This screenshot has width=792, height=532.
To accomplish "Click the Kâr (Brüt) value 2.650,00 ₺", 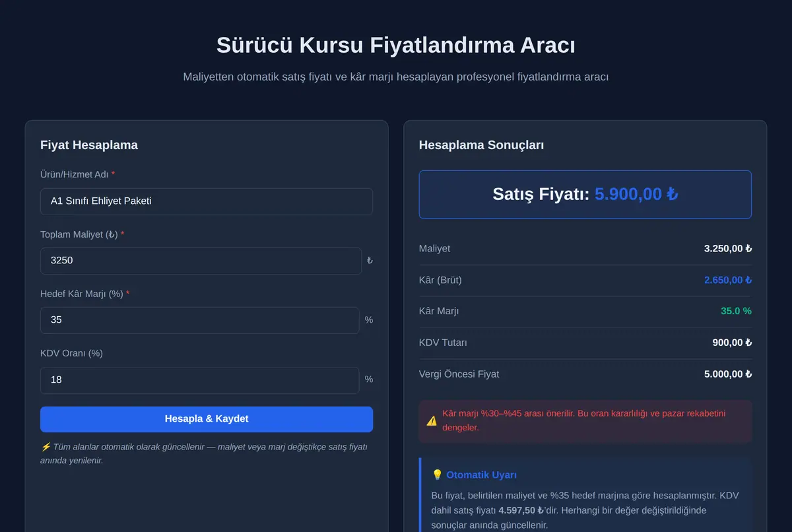I will coord(728,280).
